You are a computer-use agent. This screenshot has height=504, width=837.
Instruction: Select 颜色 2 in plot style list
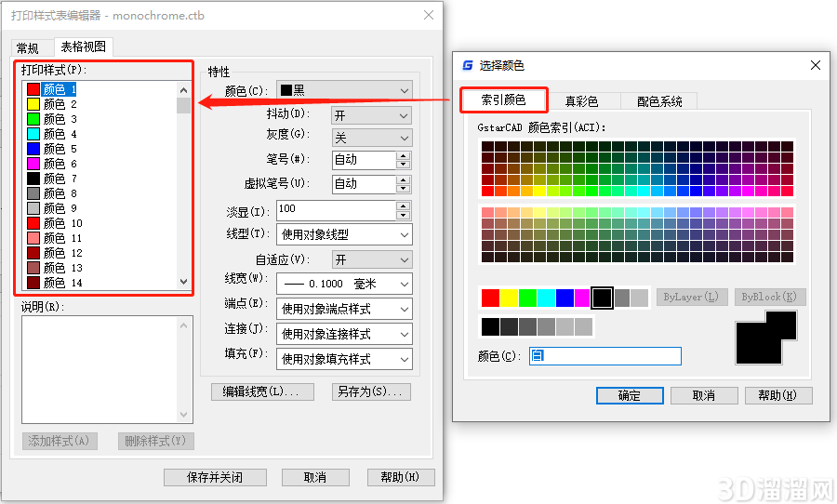click(x=52, y=104)
